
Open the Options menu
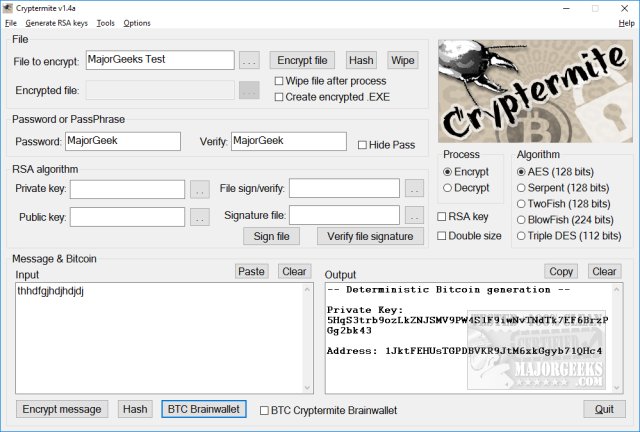(137, 23)
